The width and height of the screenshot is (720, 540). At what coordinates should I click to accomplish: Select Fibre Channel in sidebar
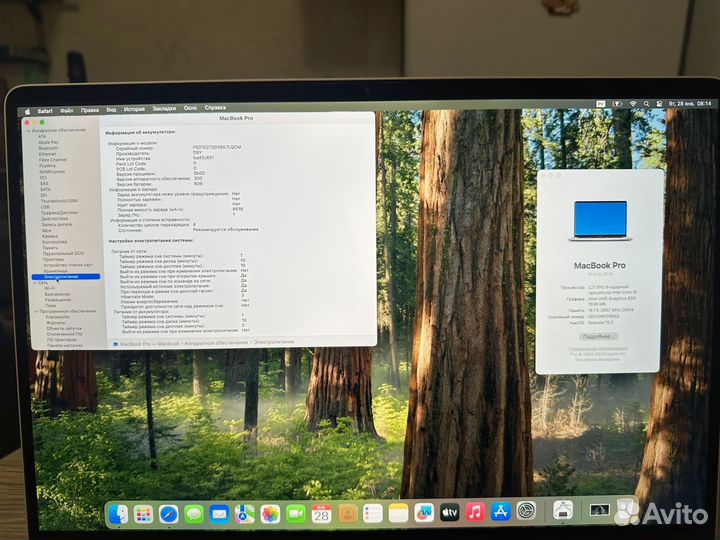coord(53,160)
